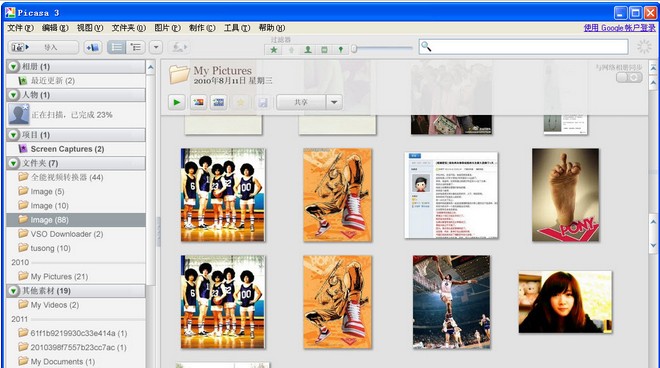Filter to show only videos
This screenshot has height=368, width=660.
[324, 50]
